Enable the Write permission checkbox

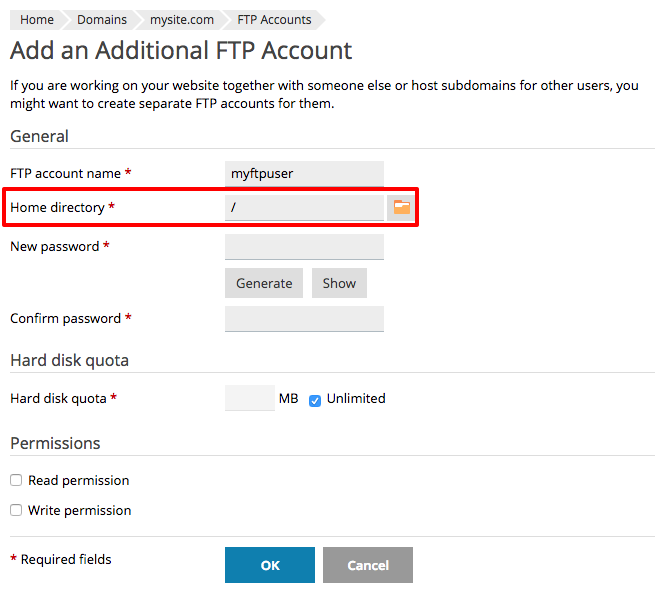coord(16,511)
